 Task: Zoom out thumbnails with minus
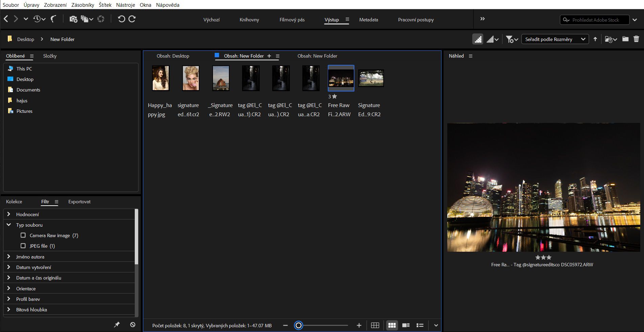point(285,325)
